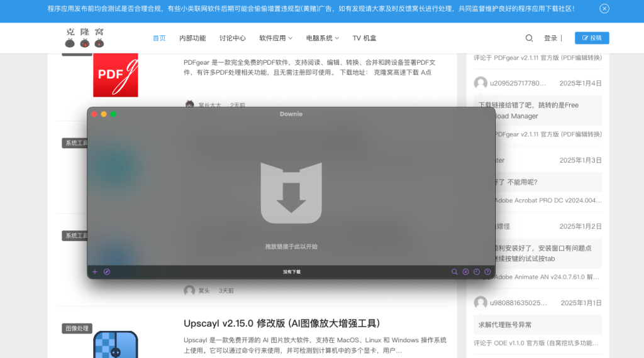The width and height of the screenshot is (644, 358).
Task: Open the compass browser icon in Downie
Action: click(x=107, y=272)
